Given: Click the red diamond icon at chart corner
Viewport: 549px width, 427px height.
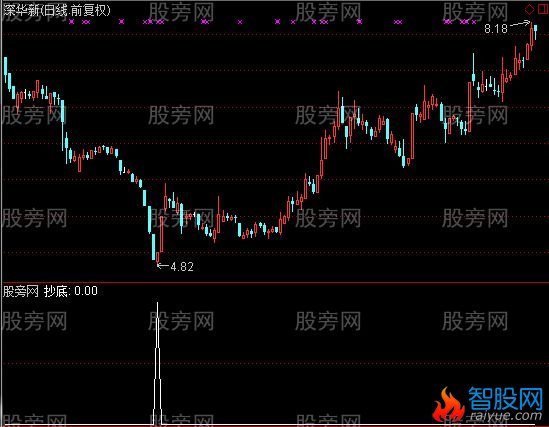Looking at the screenshot, I should pyautogui.click(x=529, y=9).
